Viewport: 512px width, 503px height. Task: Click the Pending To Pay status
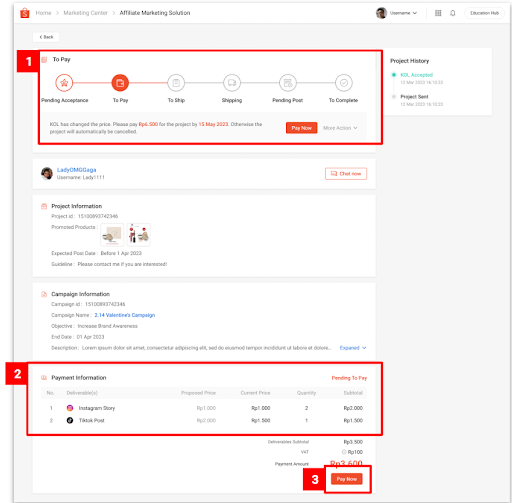pyautogui.click(x=349, y=378)
